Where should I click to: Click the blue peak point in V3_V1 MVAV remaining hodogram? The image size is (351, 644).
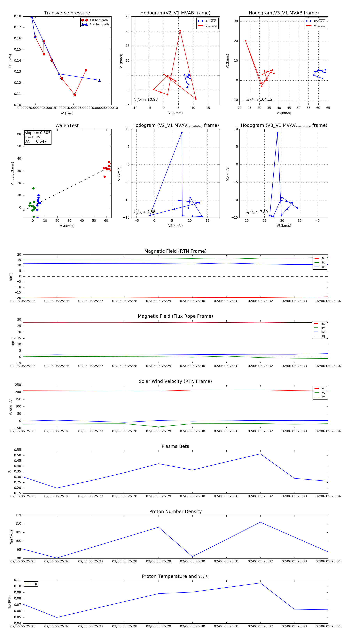coord(277,133)
